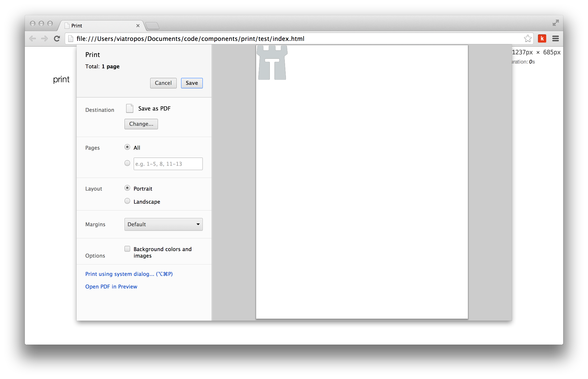The image size is (588, 379).
Task: Cancel the print dialog
Action: 163,83
